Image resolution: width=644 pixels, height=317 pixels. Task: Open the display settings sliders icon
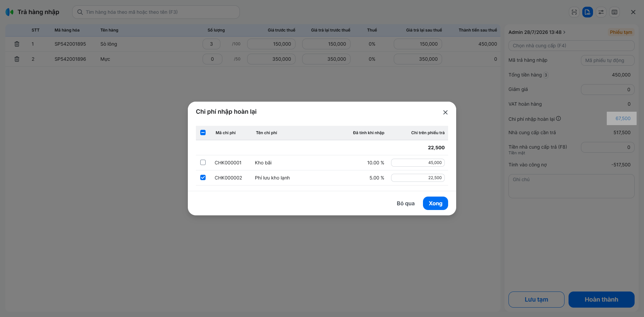[601, 12]
